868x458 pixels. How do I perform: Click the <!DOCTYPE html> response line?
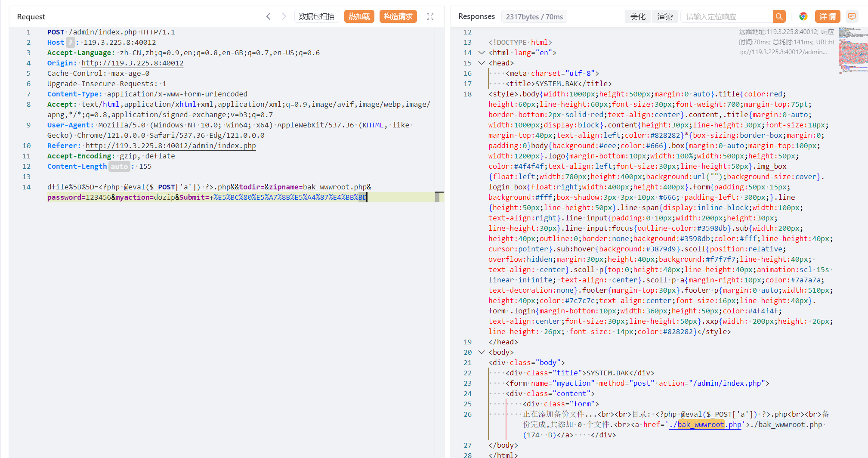tap(520, 42)
